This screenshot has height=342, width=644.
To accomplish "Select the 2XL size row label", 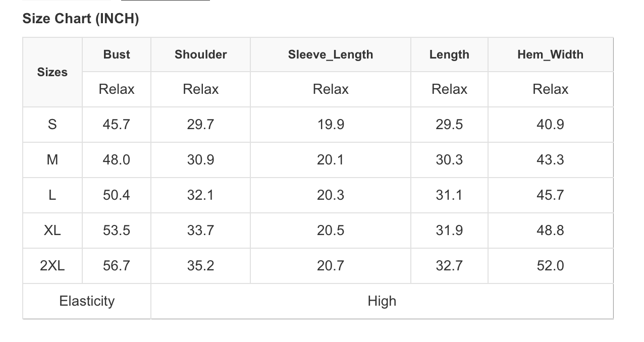I will pyautogui.click(x=52, y=266).
